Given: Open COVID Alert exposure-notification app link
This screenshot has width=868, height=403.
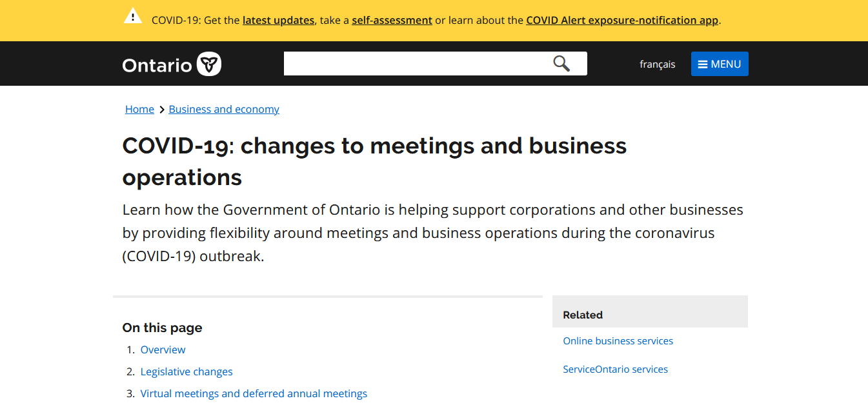Looking at the screenshot, I should click(622, 20).
